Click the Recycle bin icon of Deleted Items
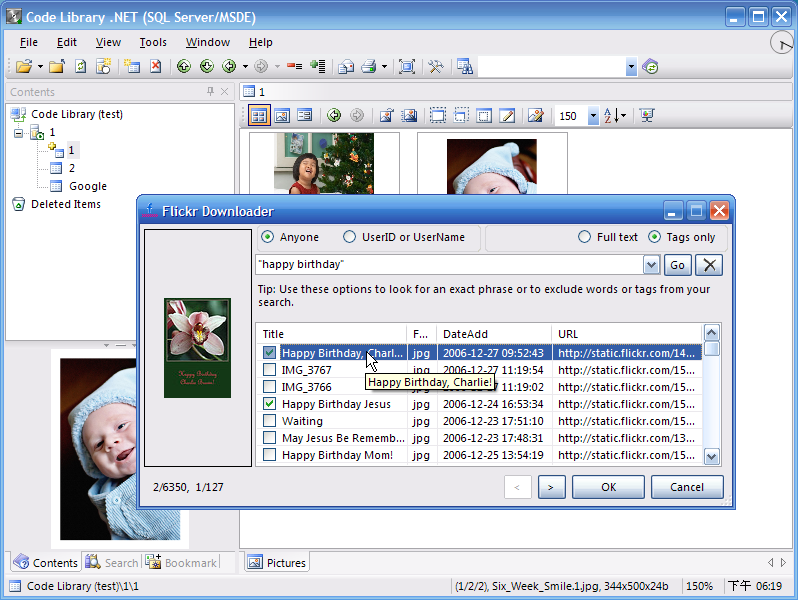This screenshot has width=798, height=600. (x=18, y=204)
